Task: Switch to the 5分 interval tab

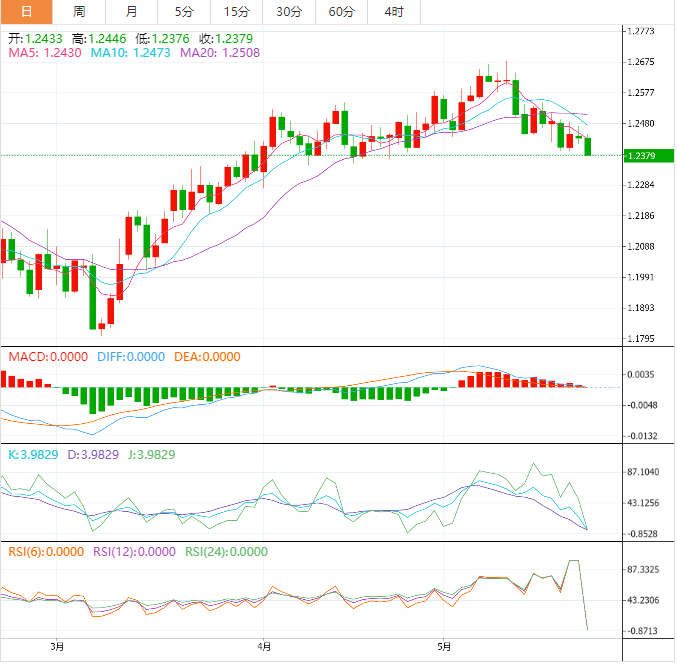Action: coord(184,12)
